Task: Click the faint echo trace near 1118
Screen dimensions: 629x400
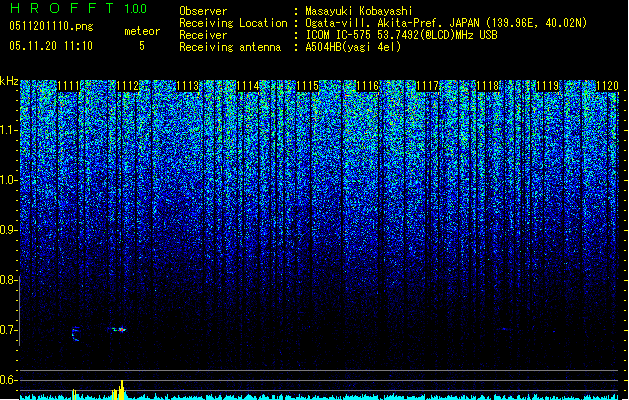Action: (x=506, y=329)
